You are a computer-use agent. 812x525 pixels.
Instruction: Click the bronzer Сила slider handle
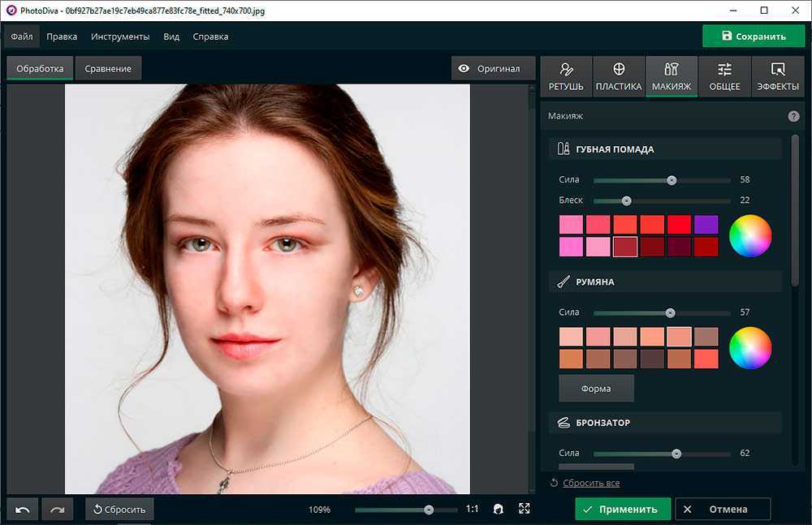click(x=676, y=454)
